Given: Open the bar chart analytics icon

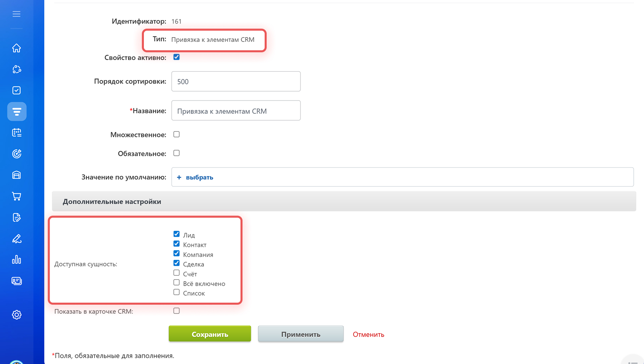Looking at the screenshot, I should pos(16,260).
